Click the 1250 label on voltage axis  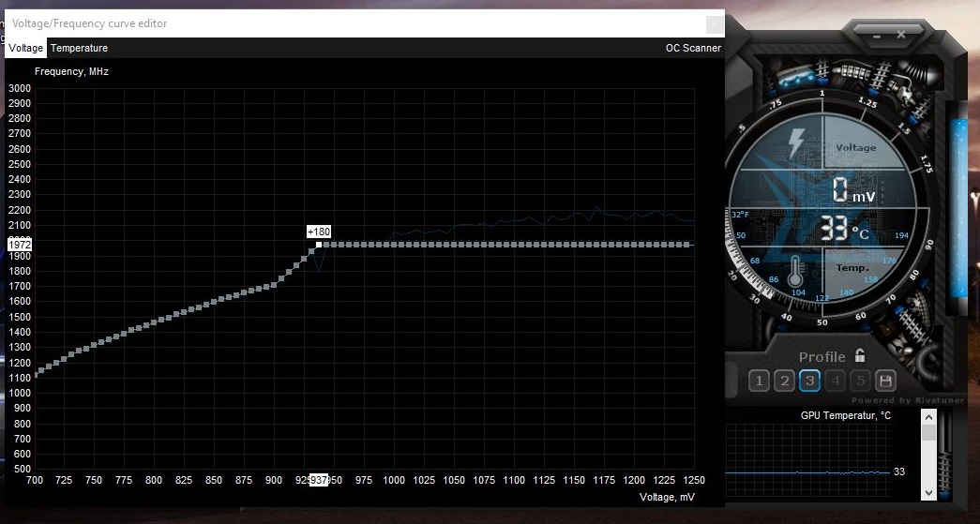pyautogui.click(x=694, y=480)
